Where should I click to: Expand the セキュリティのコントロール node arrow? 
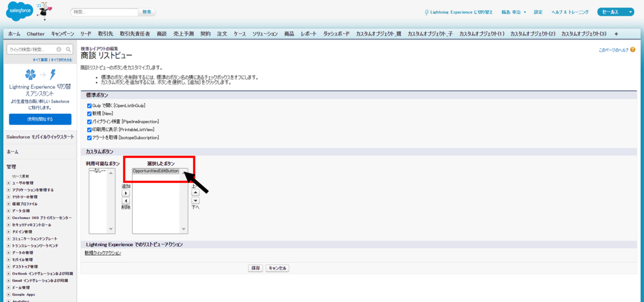pos(9,225)
